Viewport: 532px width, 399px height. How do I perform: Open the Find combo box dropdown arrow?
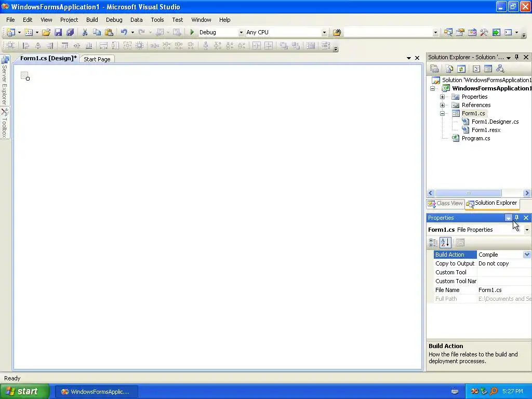pos(435,33)
